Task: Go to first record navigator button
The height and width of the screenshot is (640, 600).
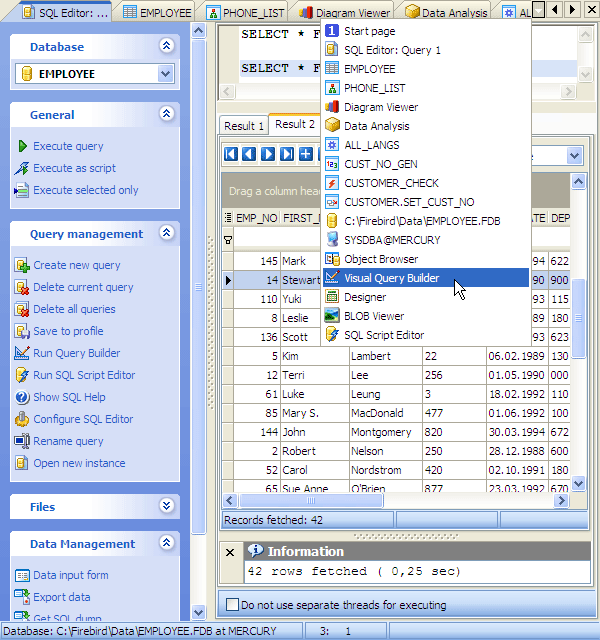Action: 231,154
